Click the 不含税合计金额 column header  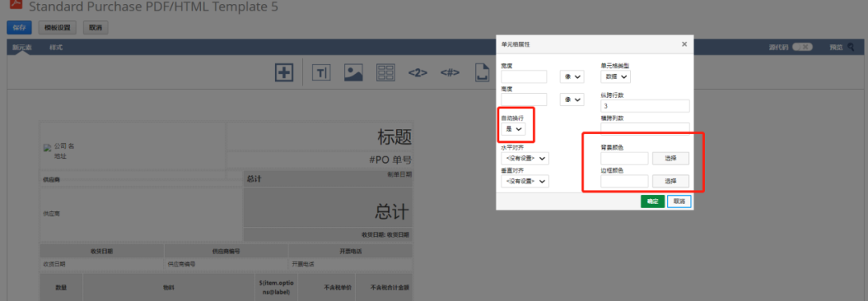click(x=385, y=287)
